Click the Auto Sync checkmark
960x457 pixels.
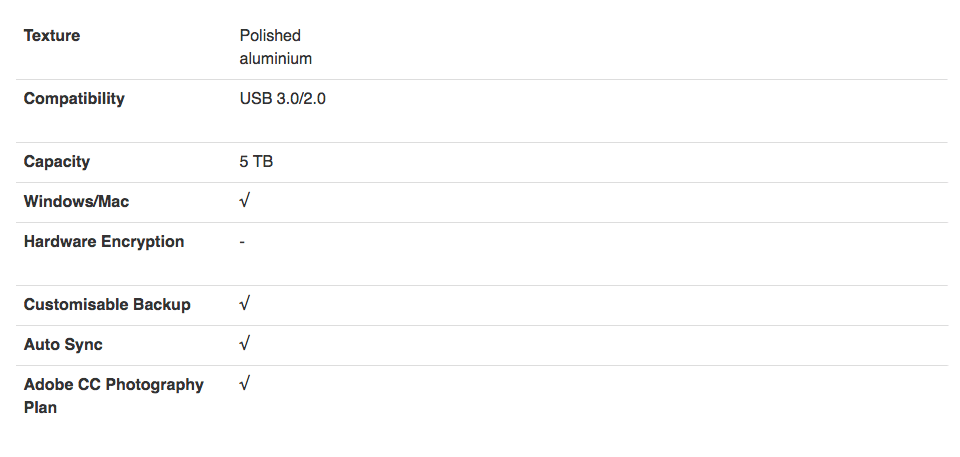pos(244,344)
